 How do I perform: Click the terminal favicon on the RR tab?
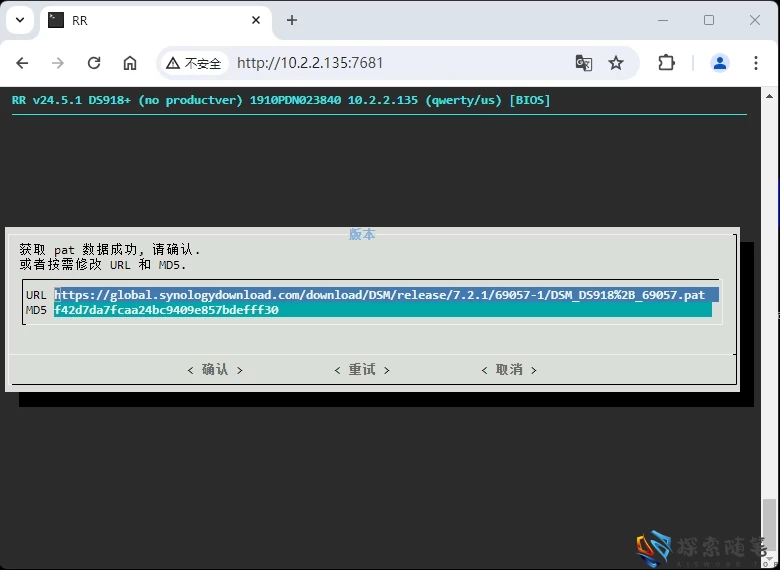[56, 20]
